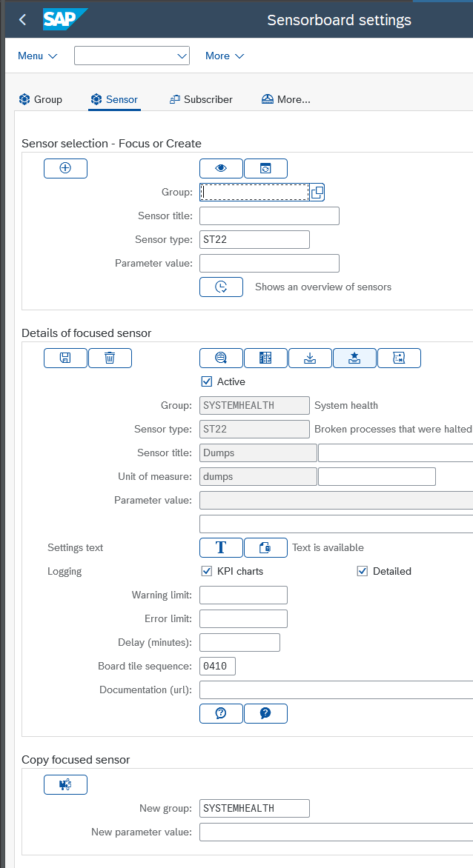Click the clock icon for sensor overview
Viewport: 473px width, 868px height.
coord(221,287)
